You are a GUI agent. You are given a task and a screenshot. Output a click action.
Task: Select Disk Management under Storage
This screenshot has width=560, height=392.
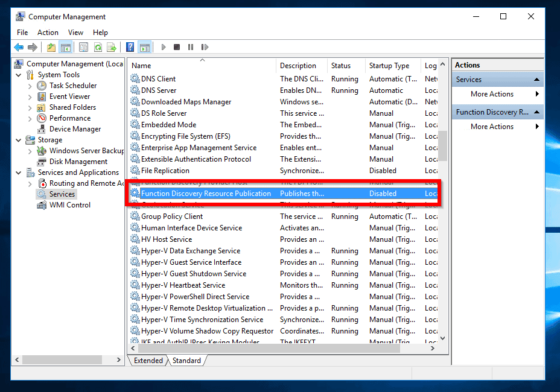pyautogui.click(x=78, y=162)
